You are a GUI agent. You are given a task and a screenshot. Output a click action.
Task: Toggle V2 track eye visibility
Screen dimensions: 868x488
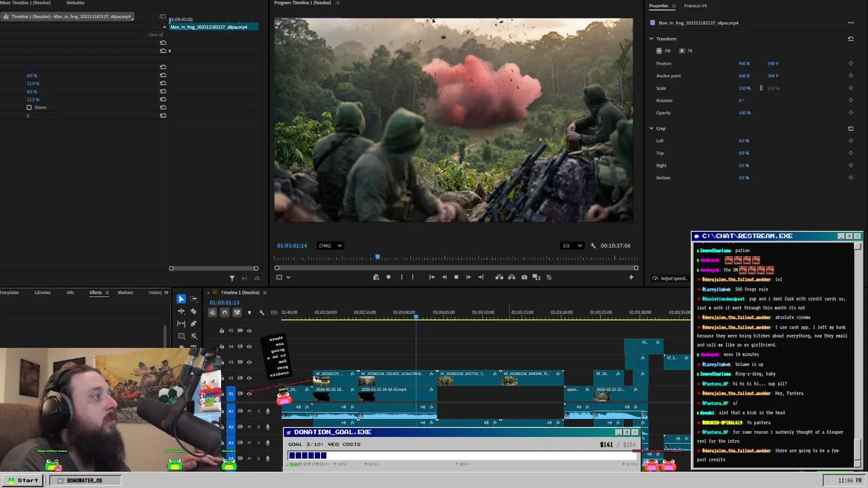click(x=249, y=378)
